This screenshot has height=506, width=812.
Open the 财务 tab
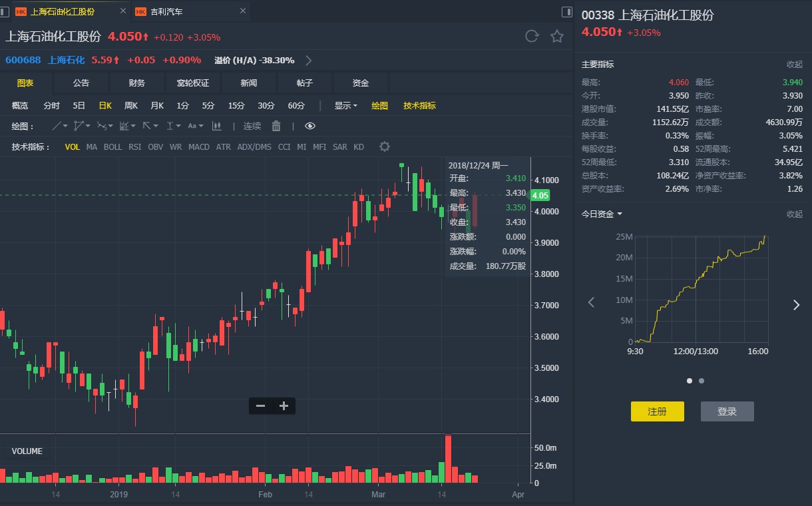[137, 83]
